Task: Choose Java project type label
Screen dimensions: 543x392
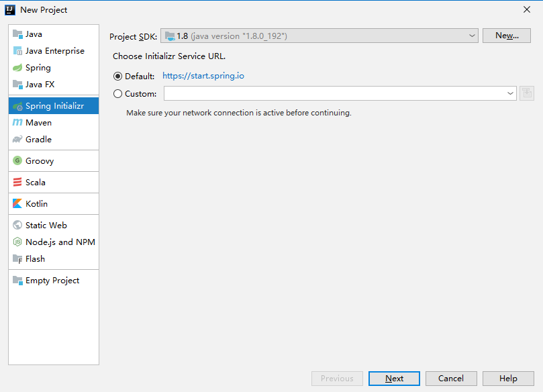Action: tap(34, 34)
